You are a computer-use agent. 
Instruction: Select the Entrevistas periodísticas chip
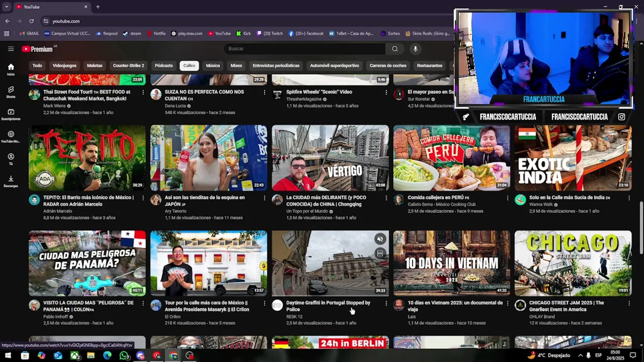click(276, 66)
